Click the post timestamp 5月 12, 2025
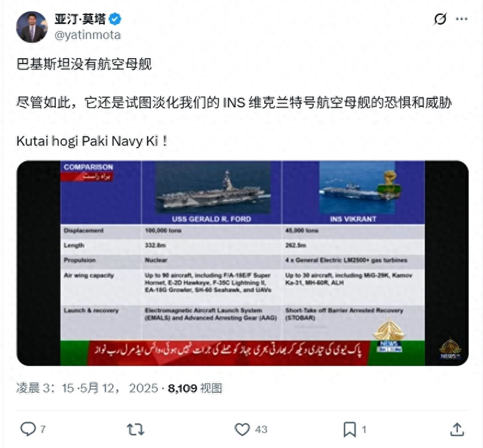This screenshot has height=448, width=483. pyautogui.click(x=119, y=388)
